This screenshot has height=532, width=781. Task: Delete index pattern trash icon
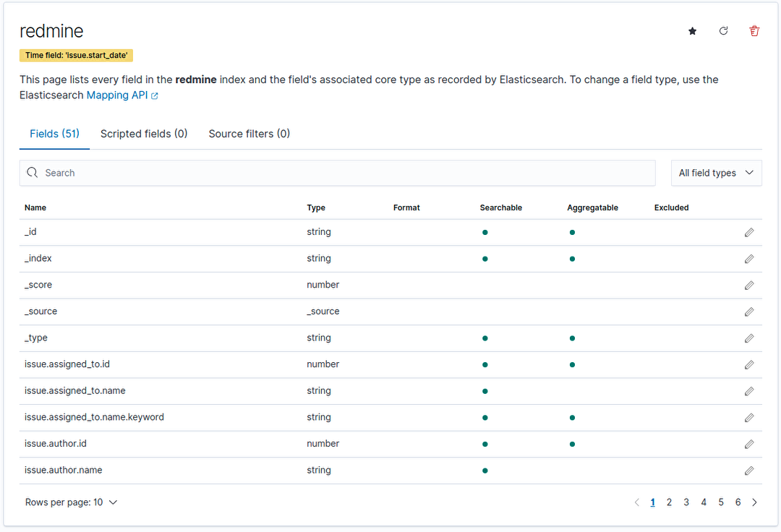754,31
